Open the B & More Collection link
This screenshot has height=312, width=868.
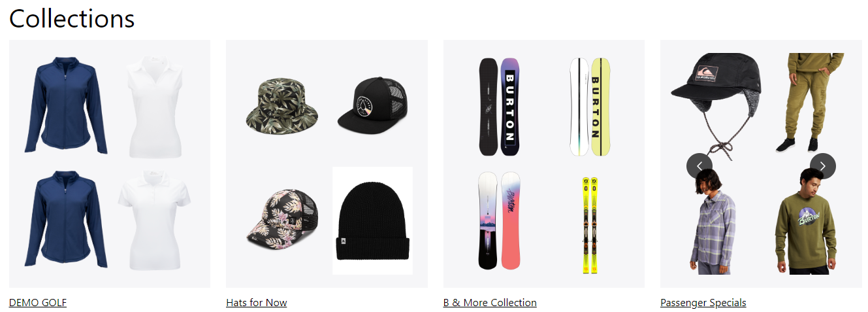490,302
